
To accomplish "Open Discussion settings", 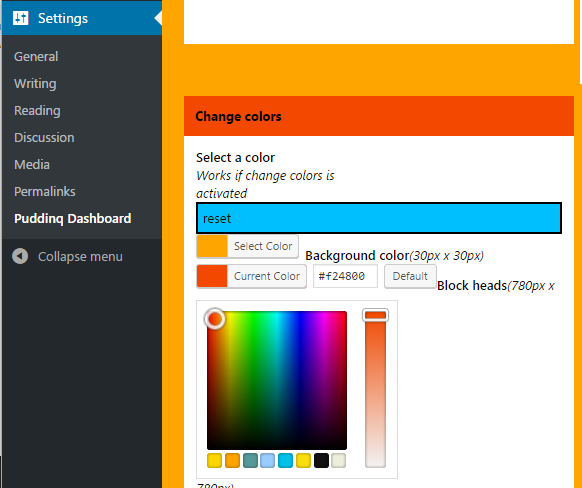I will 44,137.
